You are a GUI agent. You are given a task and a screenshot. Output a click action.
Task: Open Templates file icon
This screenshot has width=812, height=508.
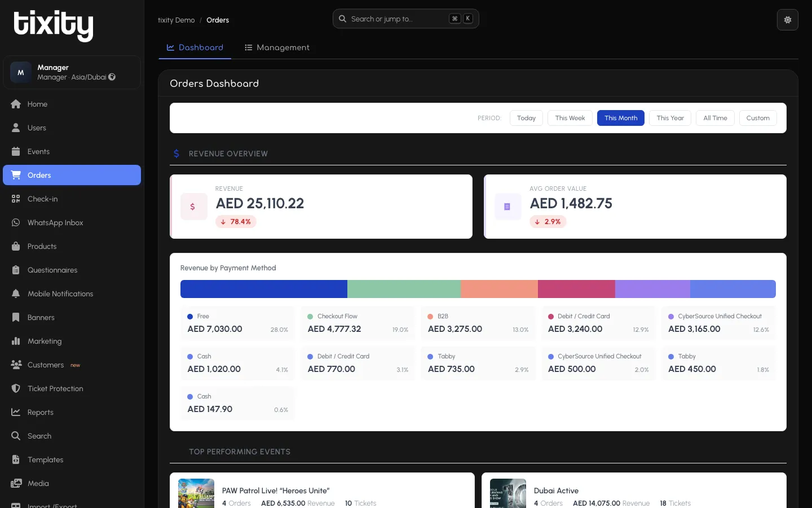coord(16,459)
